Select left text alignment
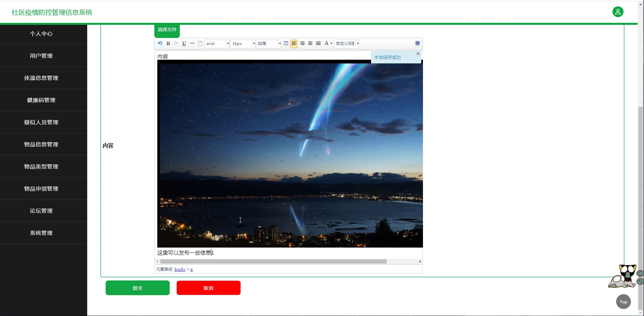 coord(294,44)
